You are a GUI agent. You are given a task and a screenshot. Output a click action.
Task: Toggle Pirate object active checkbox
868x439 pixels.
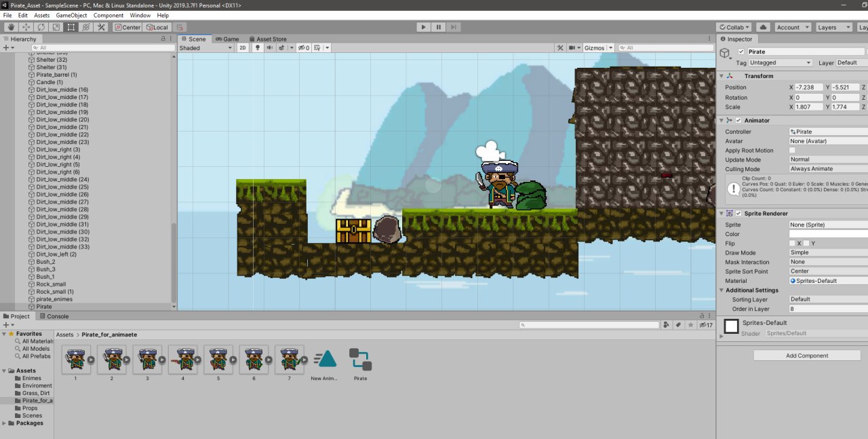click(741, 52)
